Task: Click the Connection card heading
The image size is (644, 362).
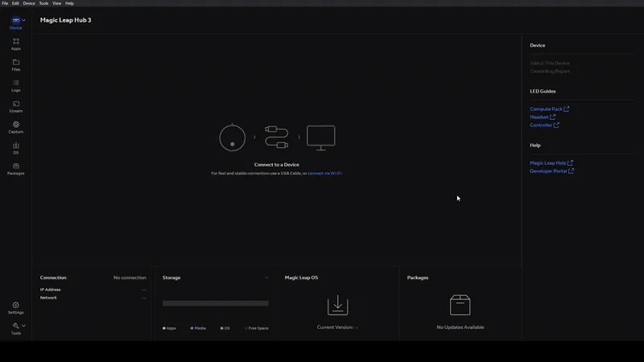Action: 53,278
